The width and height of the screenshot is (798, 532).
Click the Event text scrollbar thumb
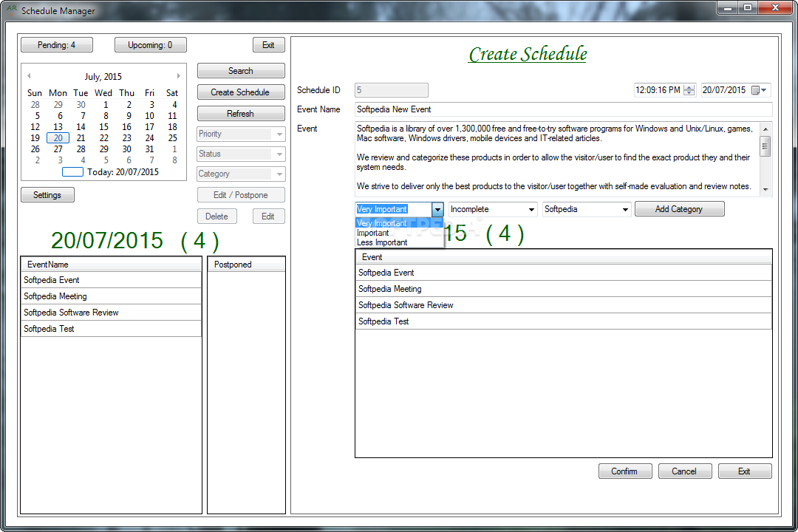[x=765, y=146]
